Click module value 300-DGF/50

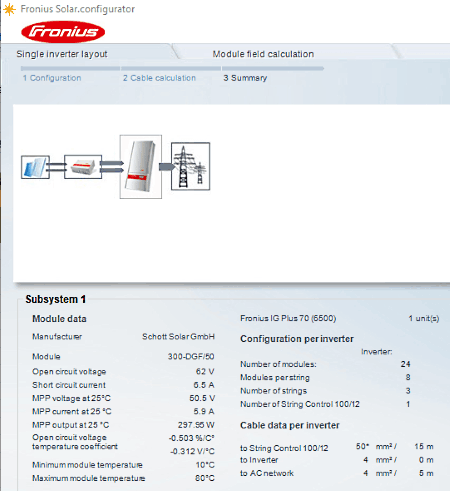[191, 356]
